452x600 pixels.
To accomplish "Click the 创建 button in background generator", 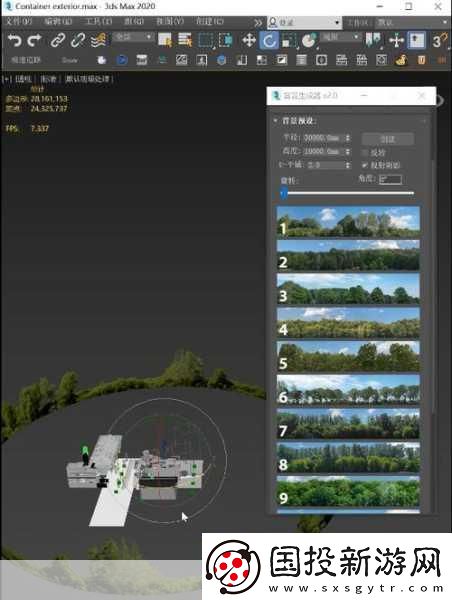I will point(388,139).
